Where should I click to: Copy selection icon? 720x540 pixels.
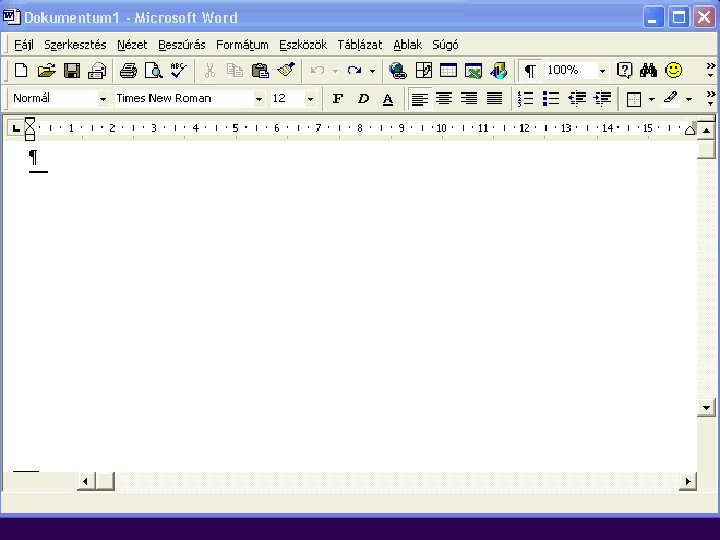pyautogui.click(x=235, y=71)
